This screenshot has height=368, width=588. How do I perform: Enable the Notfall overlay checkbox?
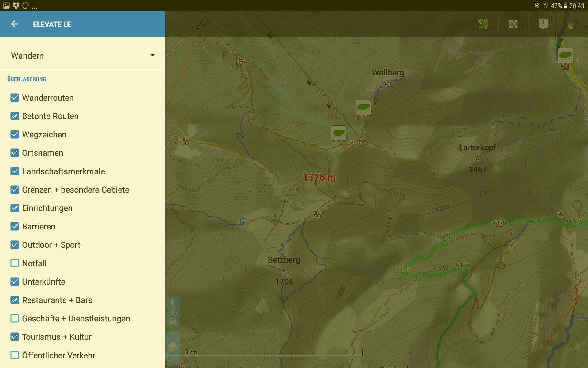point(15,263)
